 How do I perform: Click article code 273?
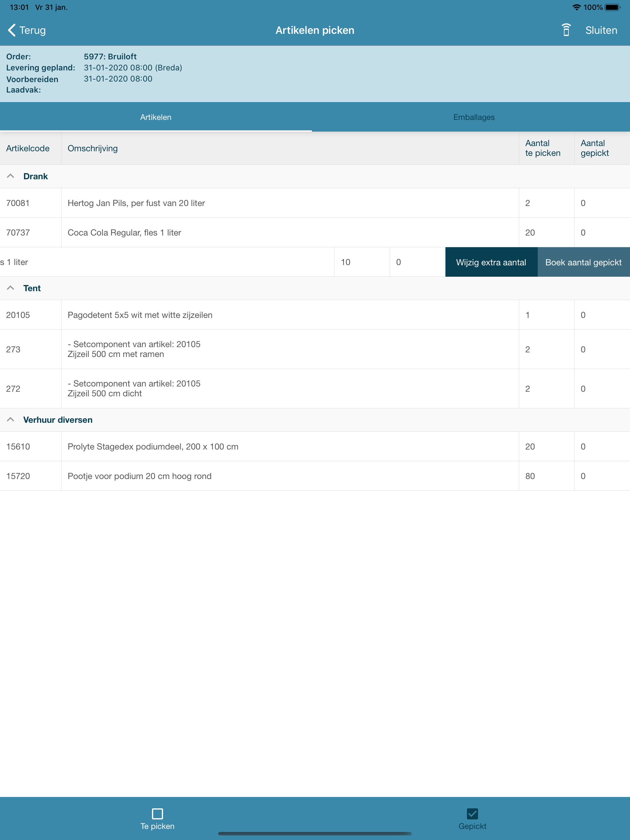pos(13,349)
